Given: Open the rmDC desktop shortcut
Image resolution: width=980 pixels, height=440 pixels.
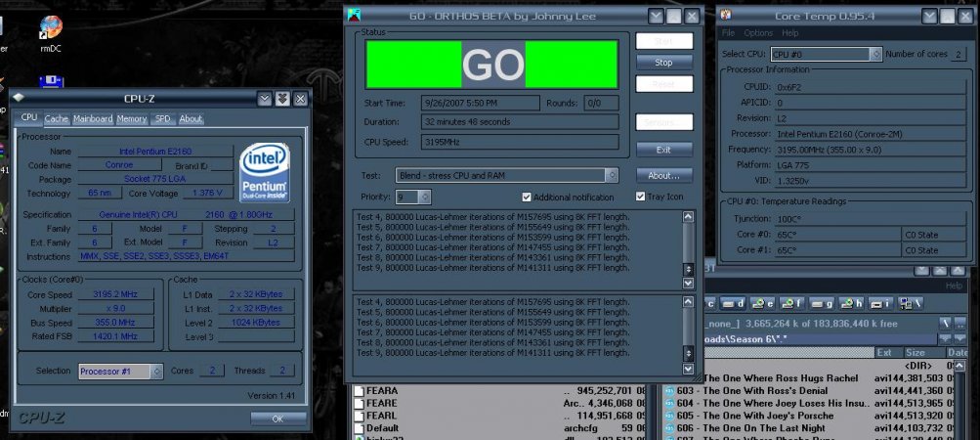Looking at the screenshot, I should point(51,33).
